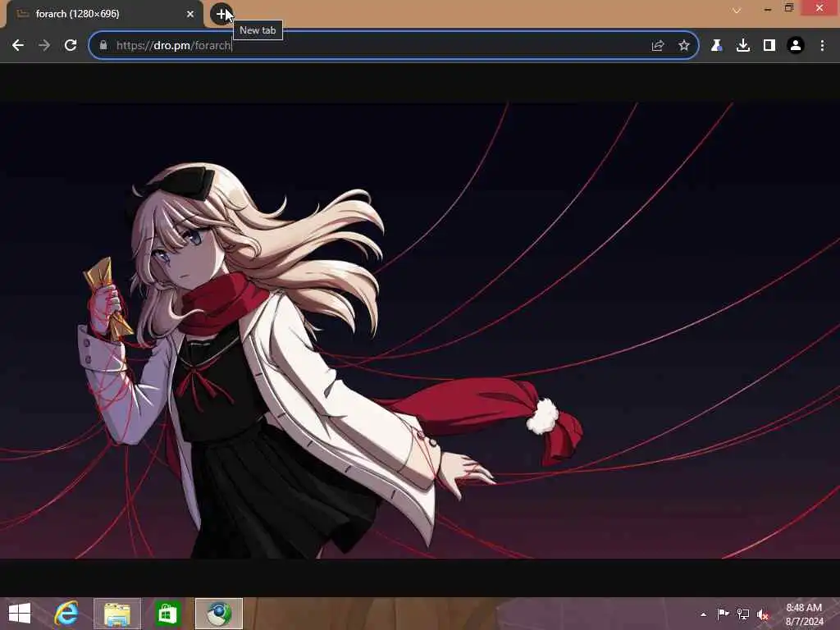
Task: Close the forarch tab
Action: click(190, 14)
